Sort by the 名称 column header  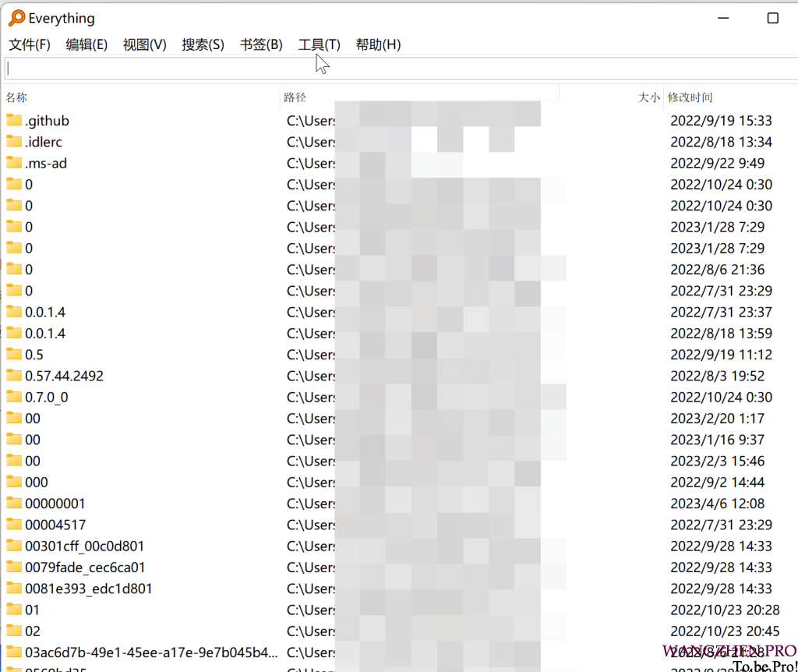coord(16,97)
